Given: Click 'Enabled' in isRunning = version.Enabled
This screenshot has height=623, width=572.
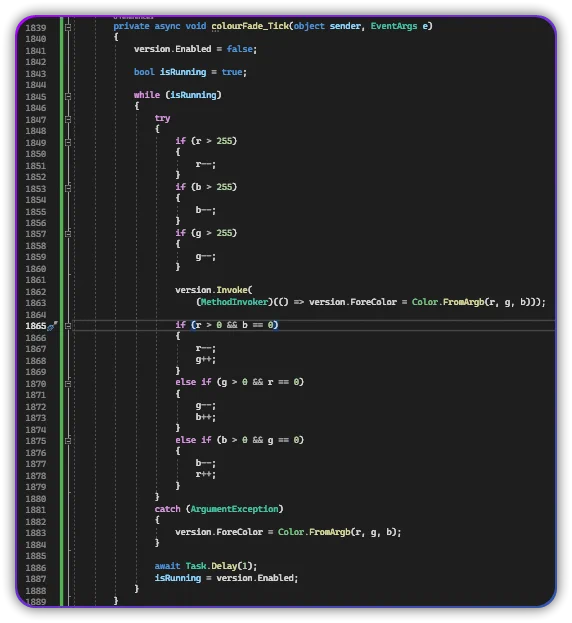Looking at the screenshot, I should coord(275,578).
